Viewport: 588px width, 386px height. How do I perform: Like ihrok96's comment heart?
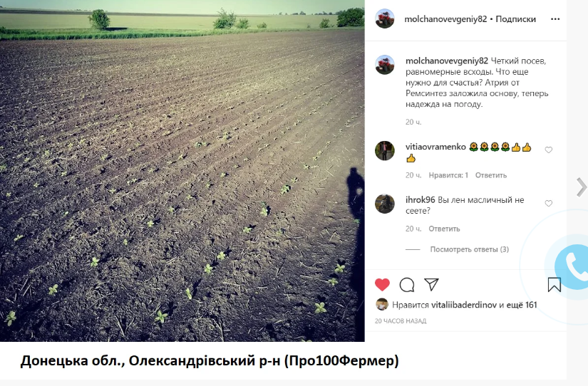[x=548, y=203]
